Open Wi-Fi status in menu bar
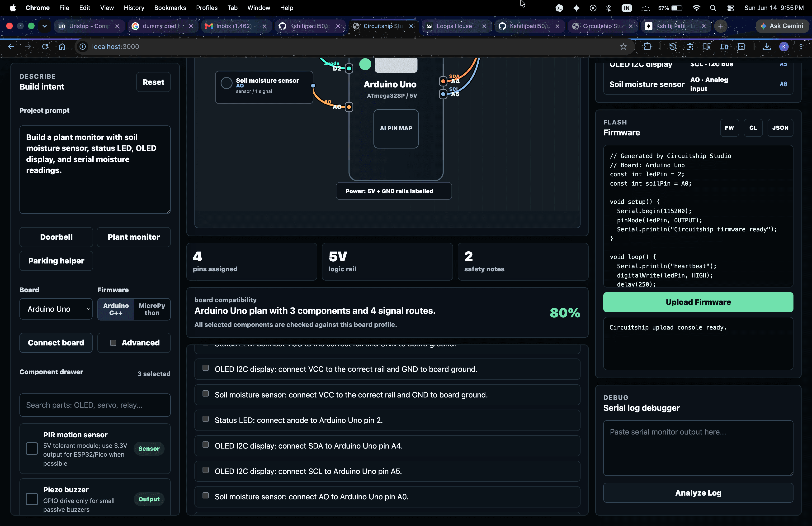The image size is (812, 526). [696, 8]
